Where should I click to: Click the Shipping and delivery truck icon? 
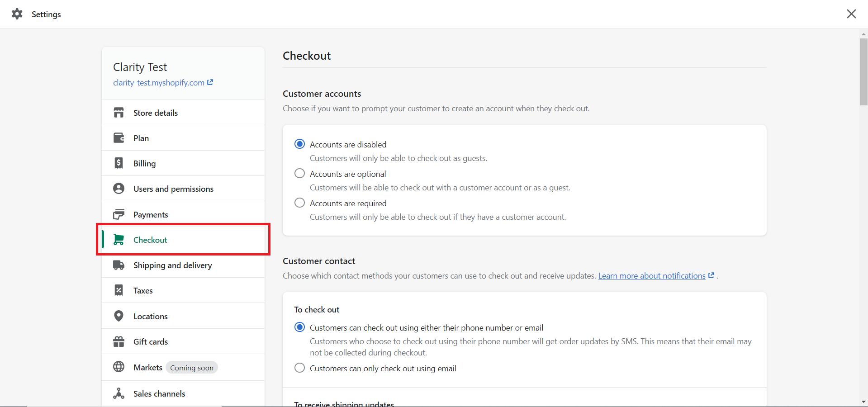click(x=119, y=265)
